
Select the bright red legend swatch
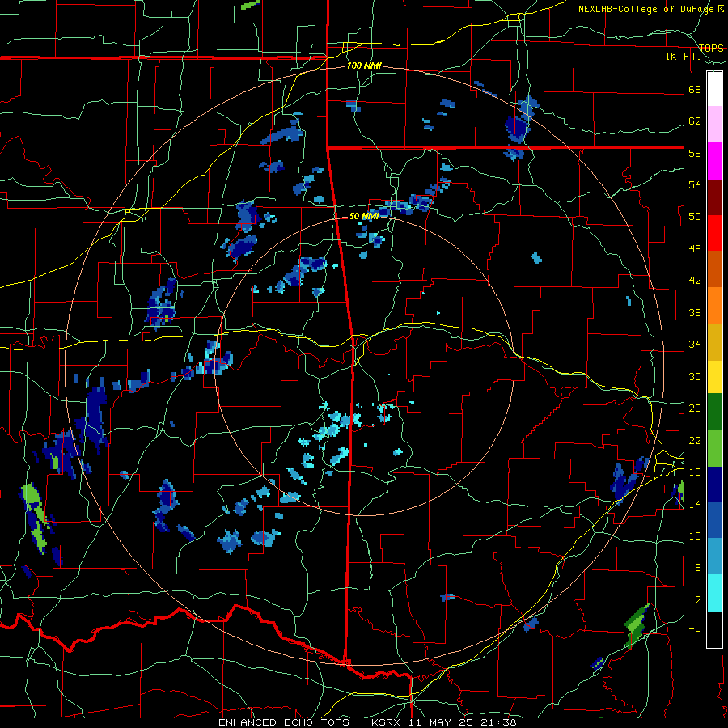[x=714, y=233]
